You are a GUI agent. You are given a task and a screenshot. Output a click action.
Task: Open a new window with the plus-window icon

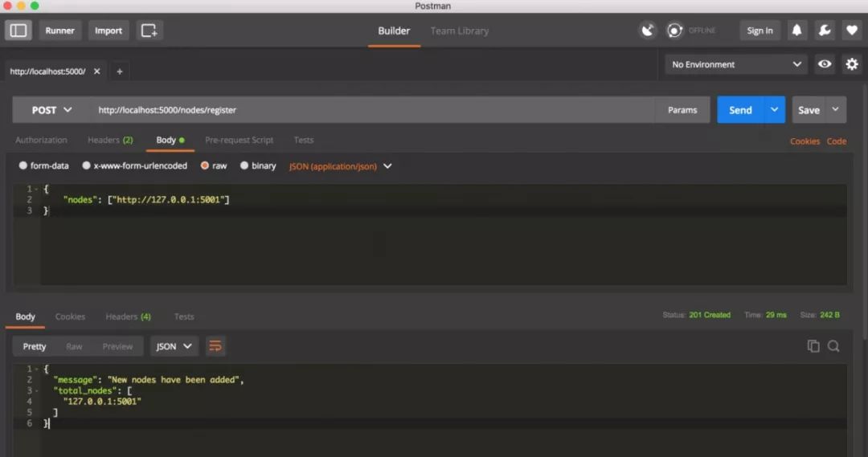(149, 31)
